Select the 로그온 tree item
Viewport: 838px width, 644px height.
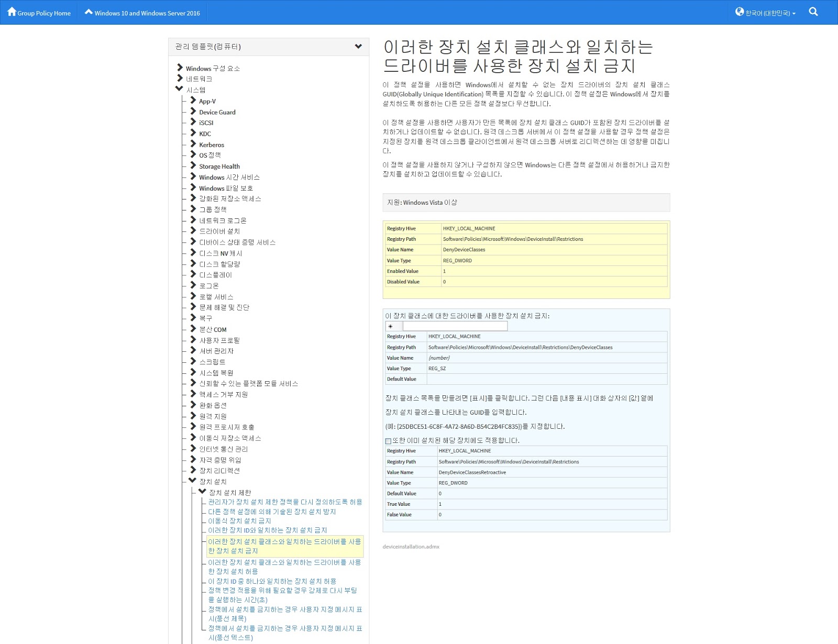(209, 286)
